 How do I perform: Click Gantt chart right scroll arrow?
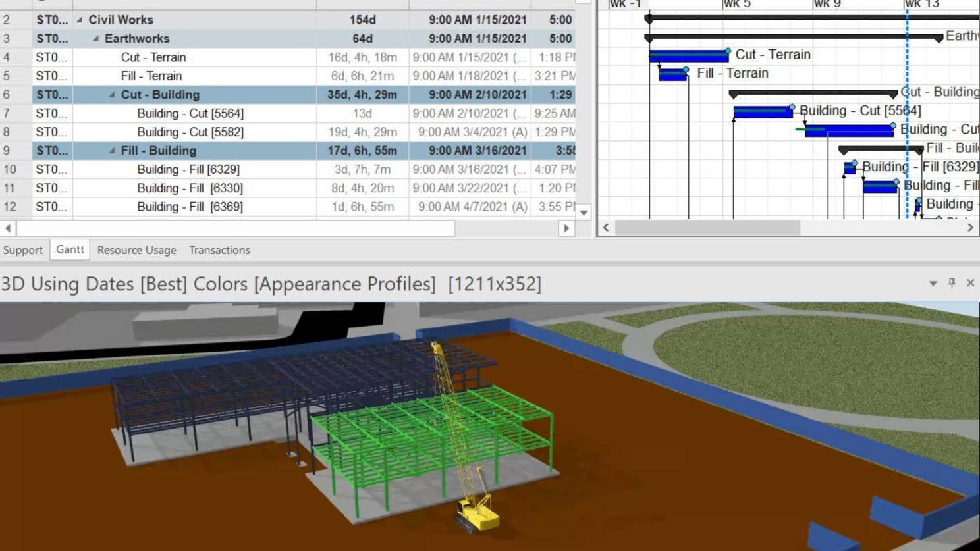point(970,228)
